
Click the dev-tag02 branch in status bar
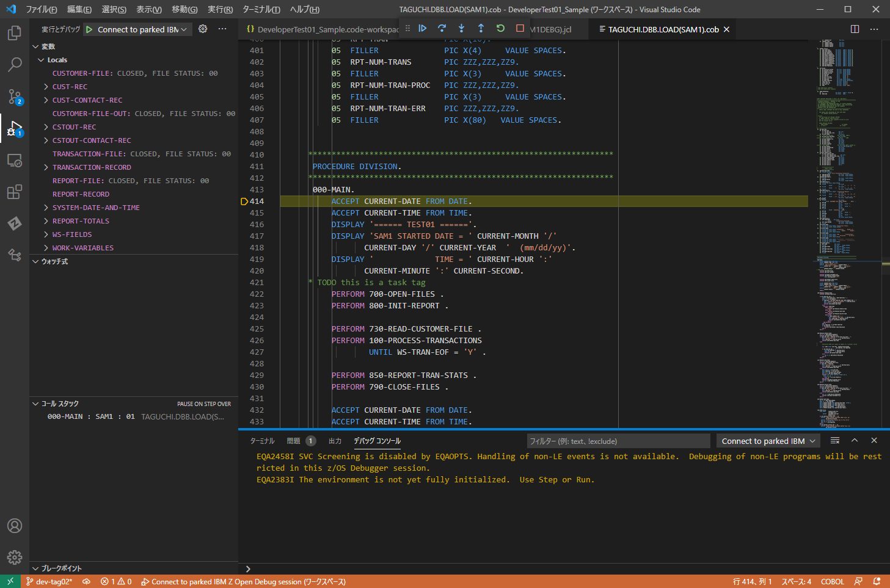click(49, 582)
